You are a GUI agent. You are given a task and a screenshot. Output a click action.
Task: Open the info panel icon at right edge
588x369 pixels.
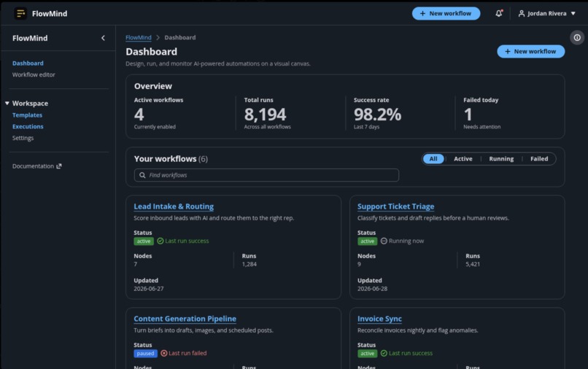click(x=577, y=37)
